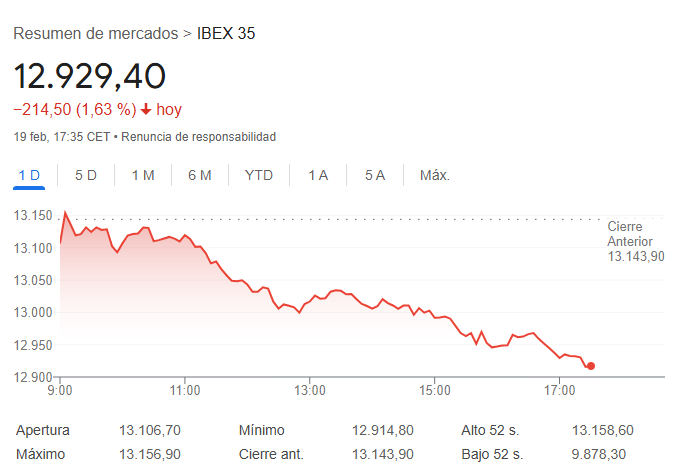Viewport: 687px width, 476px height.
Task: Click the IBEX 35 breadcrumb title
Action: pos(226,33)
